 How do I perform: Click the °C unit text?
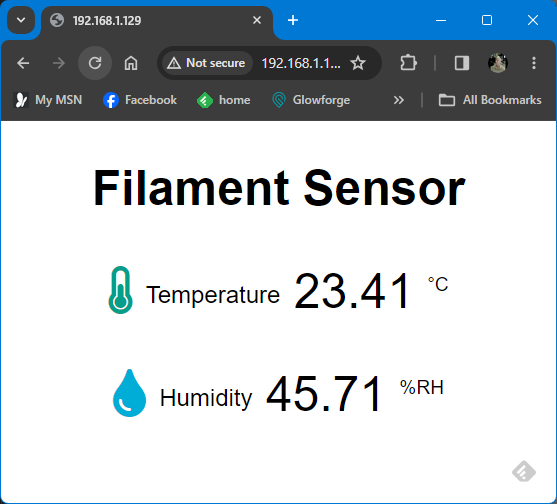click(x=438, y=284)
